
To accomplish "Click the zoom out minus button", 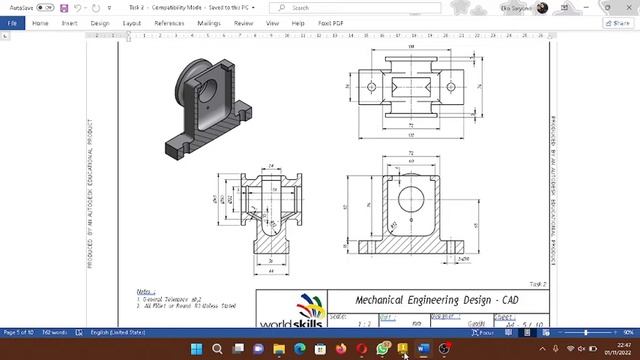I will click(560, 333).
